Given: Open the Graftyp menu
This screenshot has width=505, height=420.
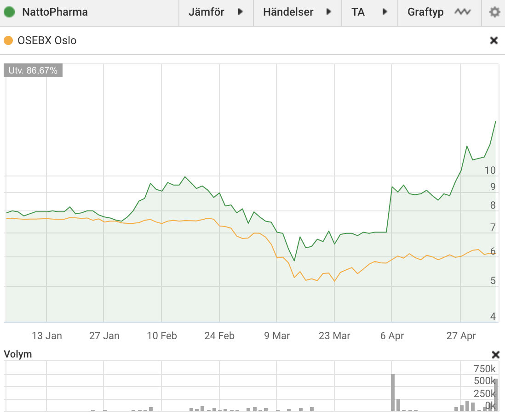Looking at the screenshot, I should coord(439,12).
